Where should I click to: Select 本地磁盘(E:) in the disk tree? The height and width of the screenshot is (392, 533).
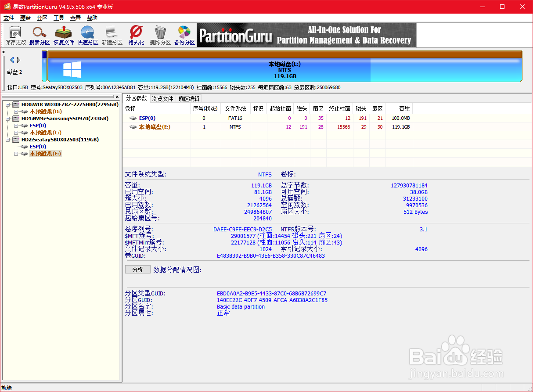(x=46, y=154)
